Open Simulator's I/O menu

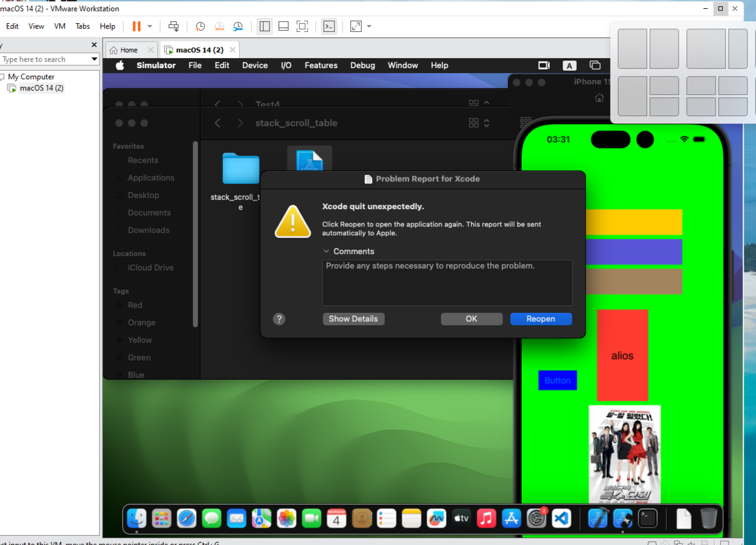pos(286,65)
